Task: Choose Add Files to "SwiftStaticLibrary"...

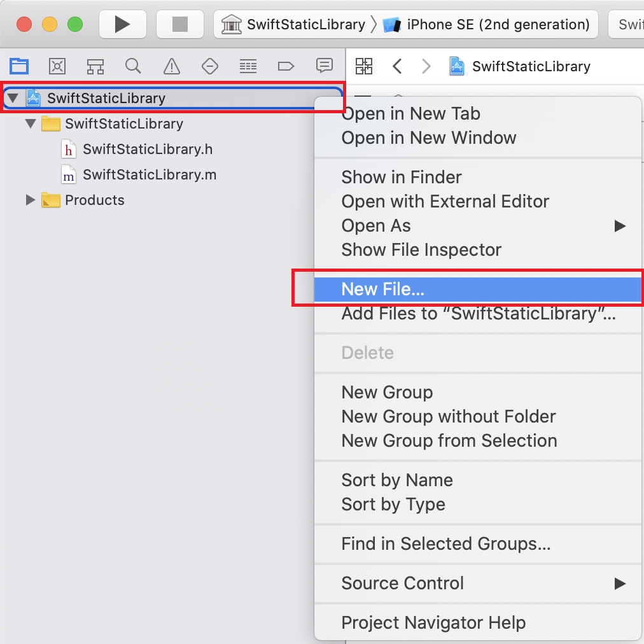Action: pyautogui.click(x=478, y=314)
